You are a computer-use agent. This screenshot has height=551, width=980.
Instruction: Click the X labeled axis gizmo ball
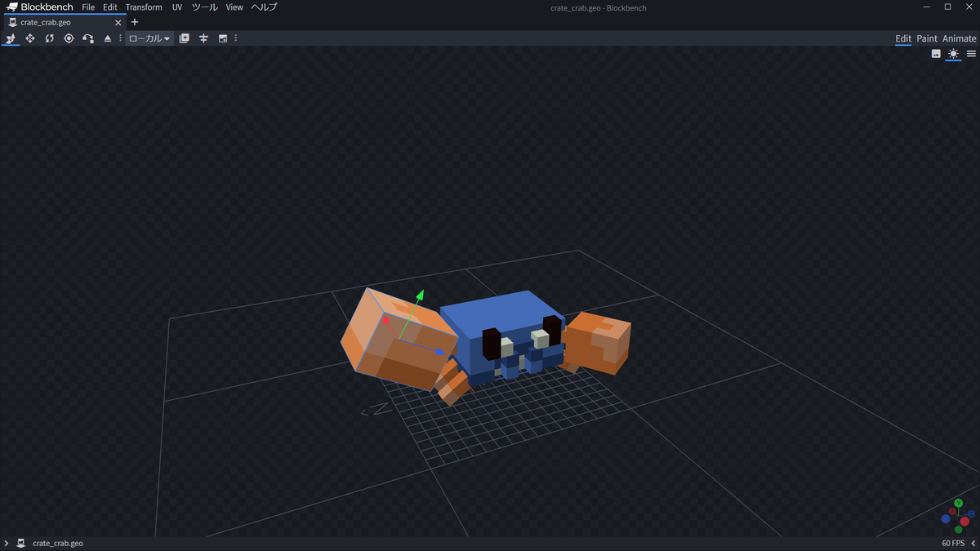pos(952,512)
